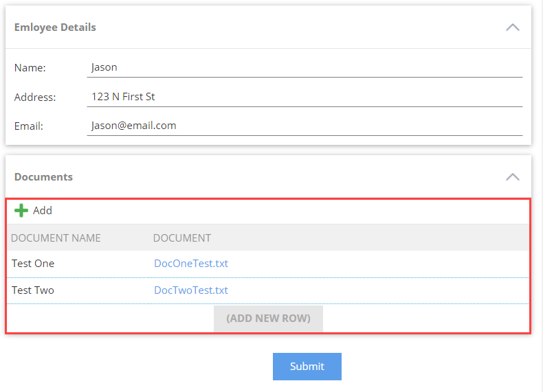This screenshot has height=392, width=543.
Task: Click the Address: field label
Action: coord(35,97)
